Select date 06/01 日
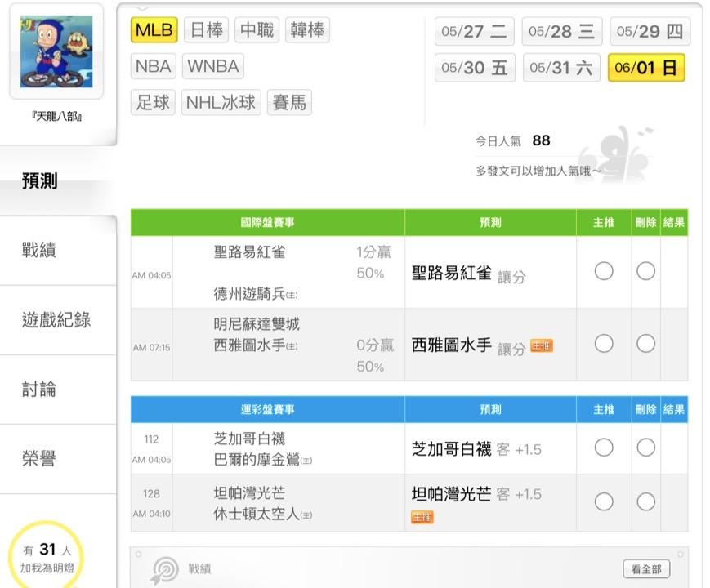Screen dimensions: 710x588 tap(646, 68)
